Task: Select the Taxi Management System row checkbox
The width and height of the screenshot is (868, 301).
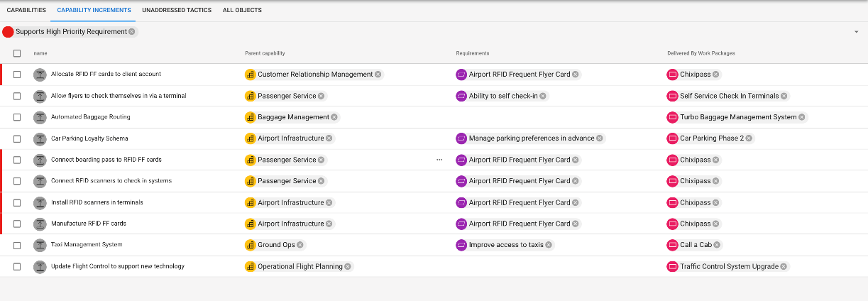Action: point(17,245)
